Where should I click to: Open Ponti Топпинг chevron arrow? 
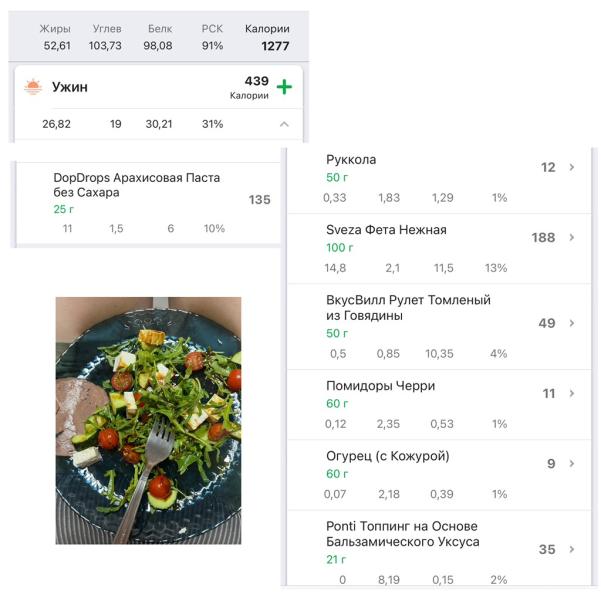[571, 549]
